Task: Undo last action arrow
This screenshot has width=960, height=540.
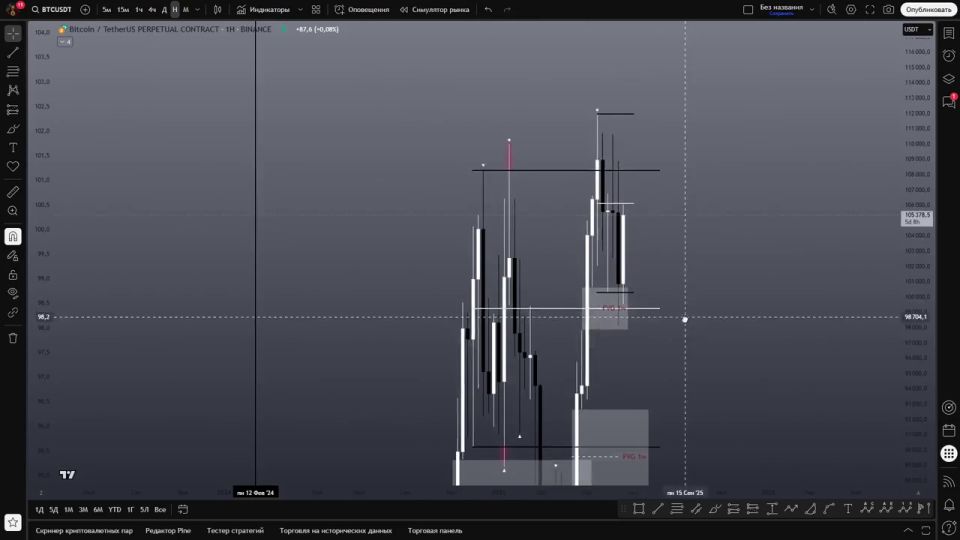Action: (488, 10)
